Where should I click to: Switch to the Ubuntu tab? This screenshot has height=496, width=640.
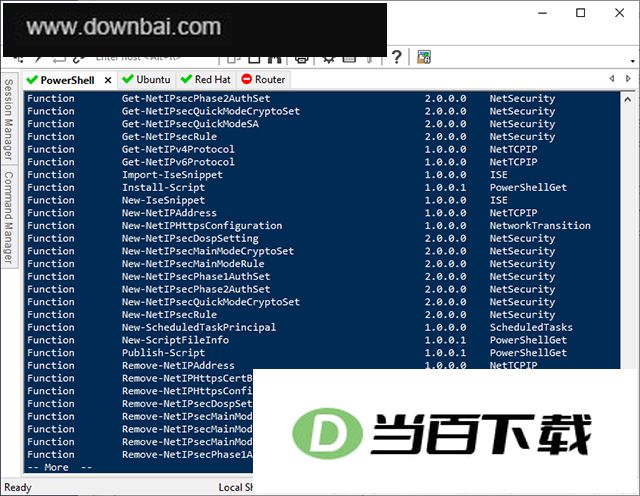click(x=147, y=80)
